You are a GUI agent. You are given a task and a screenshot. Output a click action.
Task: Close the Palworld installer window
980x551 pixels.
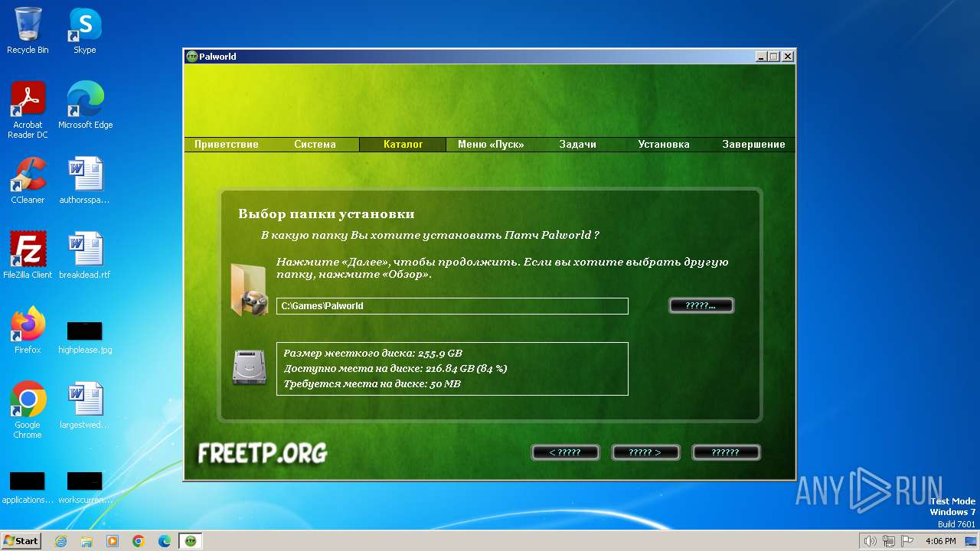click(x=788, y=57)
